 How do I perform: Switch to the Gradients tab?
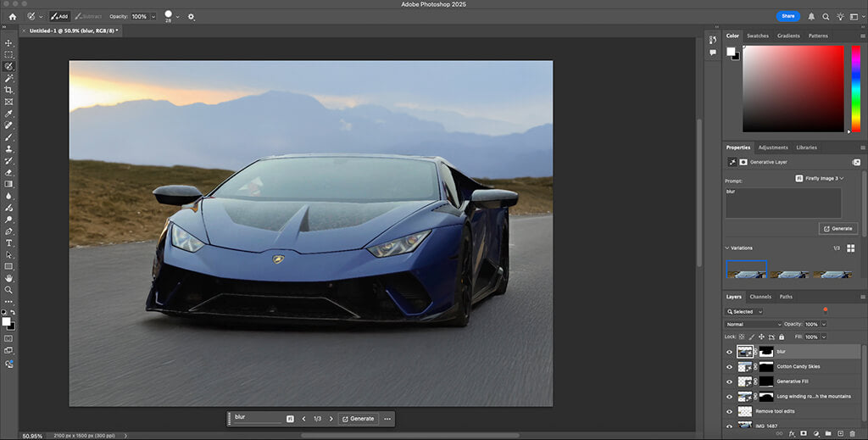[x=788, y=36]
